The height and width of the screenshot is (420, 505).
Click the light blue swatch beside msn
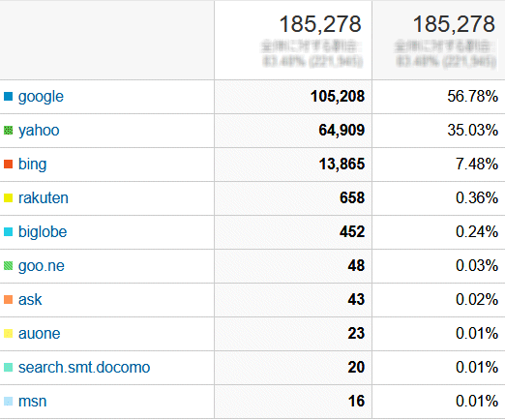8,402
